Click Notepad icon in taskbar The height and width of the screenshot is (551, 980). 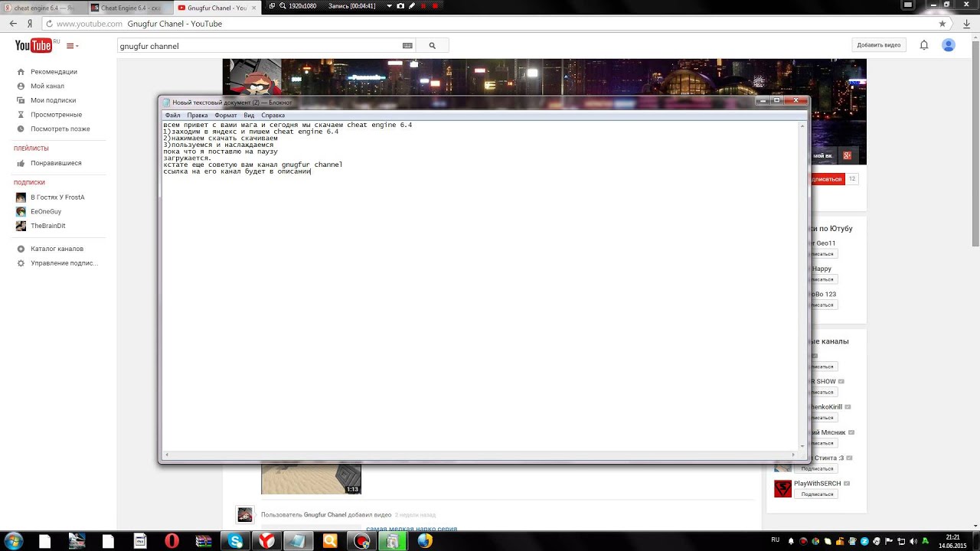[x=298, y=541]
